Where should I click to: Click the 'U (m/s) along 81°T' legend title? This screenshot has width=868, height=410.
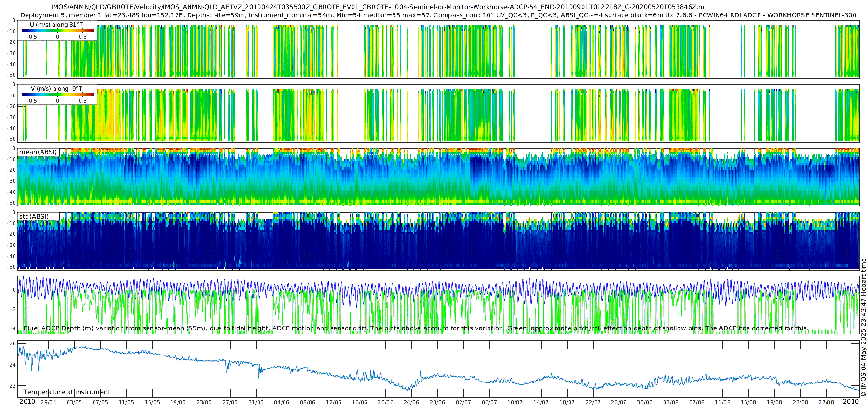click(56, 25)
